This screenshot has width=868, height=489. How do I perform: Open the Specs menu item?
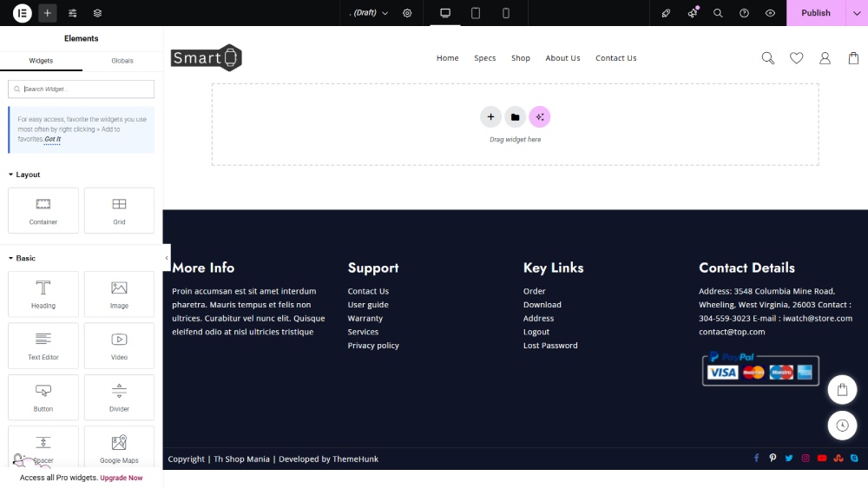tap(485, 58)
